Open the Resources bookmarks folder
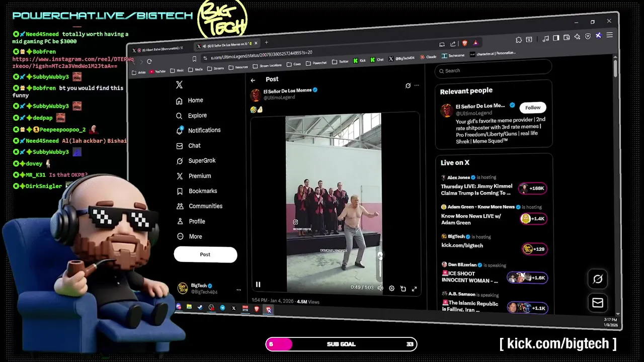 (x=238, y=67)
